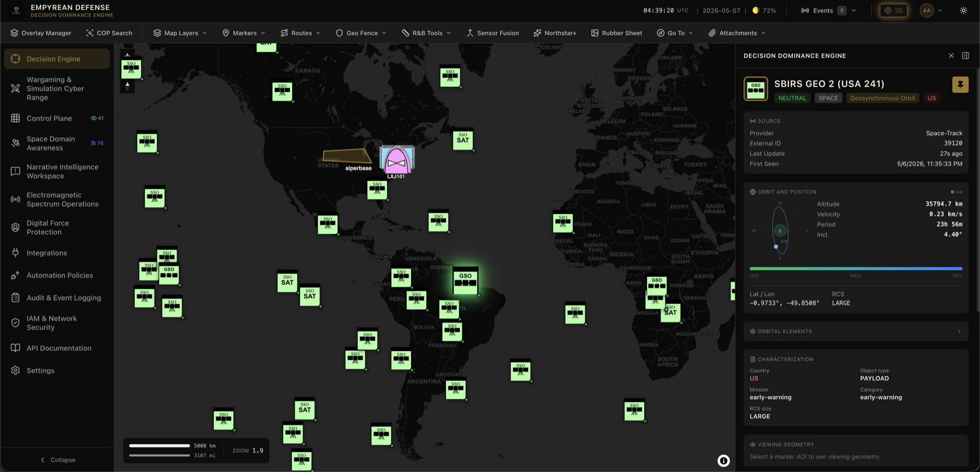Select siperbase geofence polygon
The height and width of the screenshot is (472, 980).
(x=346, y=156)
